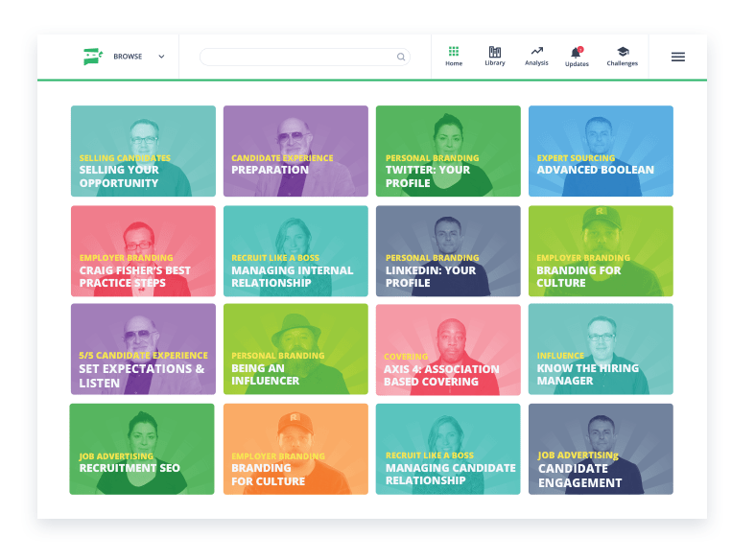Open Managing Internal Relationship card
The height and width of the screenshot is (560, 755).
tap(295, 250)
